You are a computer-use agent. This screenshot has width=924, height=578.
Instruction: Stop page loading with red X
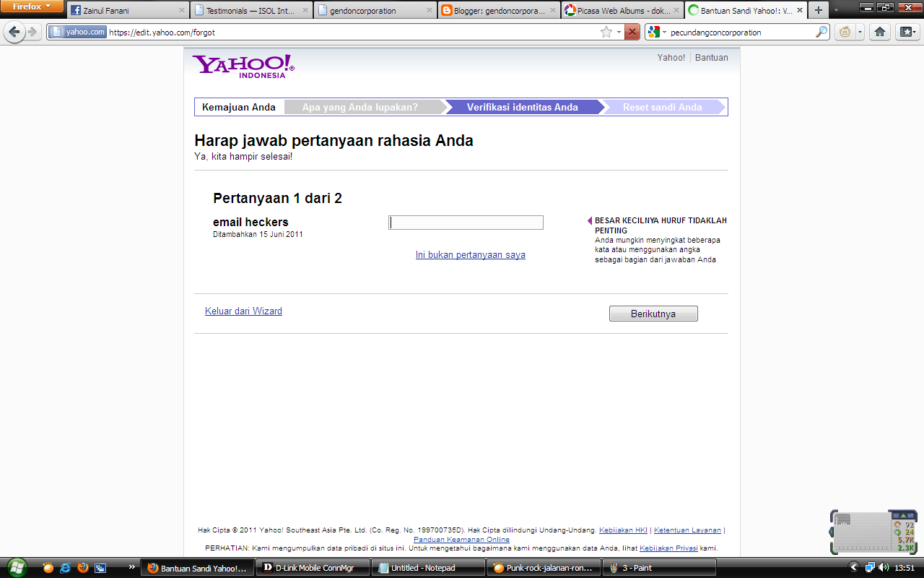[632, 32]
